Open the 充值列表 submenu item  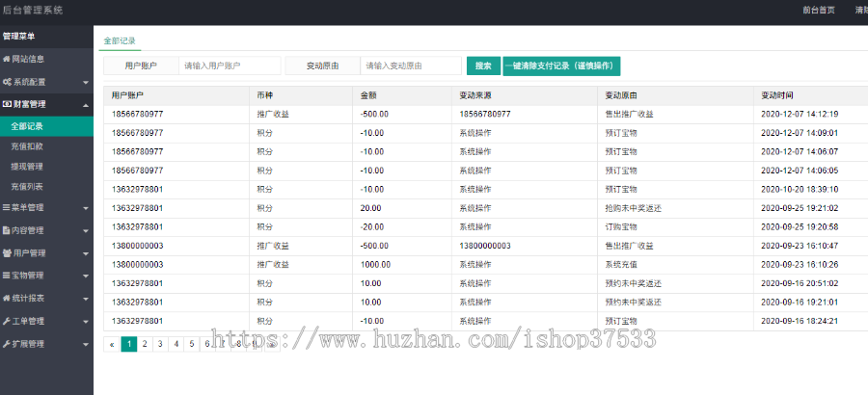[x=46, y=187]
